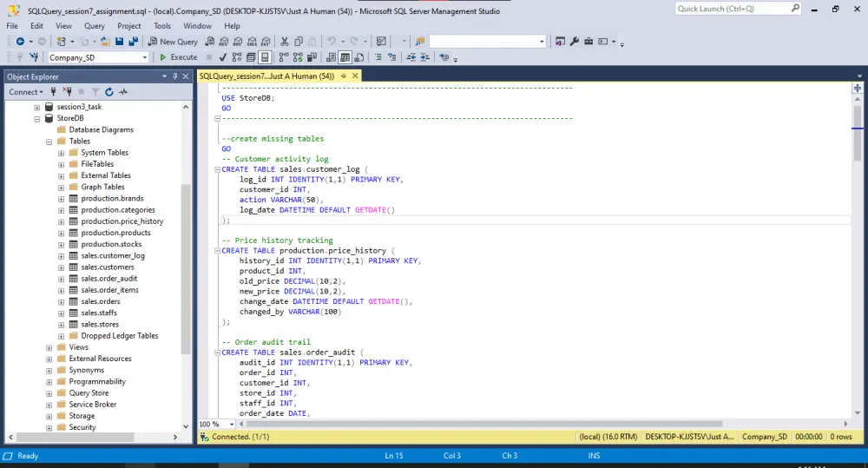Click the Object Explorer horizontal scrollbar thumb
Screen dimensions: 868x468
pos(74,438)
